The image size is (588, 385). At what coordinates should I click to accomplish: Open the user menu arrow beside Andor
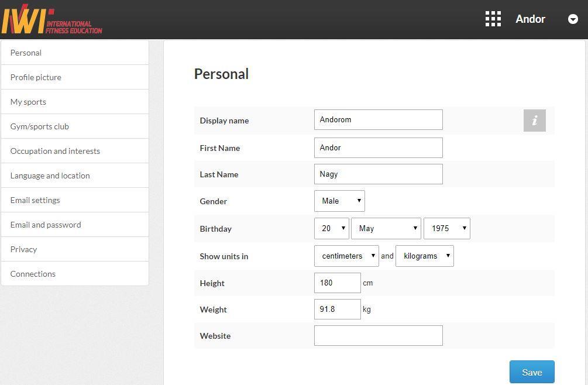click(573, 19)
